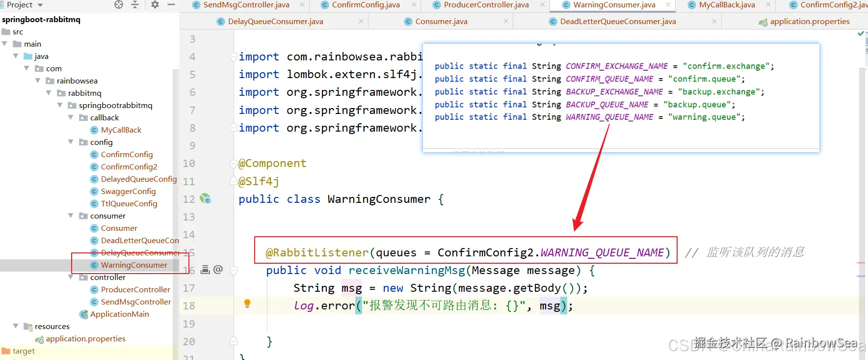Close the SendMsgController.java tab
868x360 pixels.
pos(302,5)
